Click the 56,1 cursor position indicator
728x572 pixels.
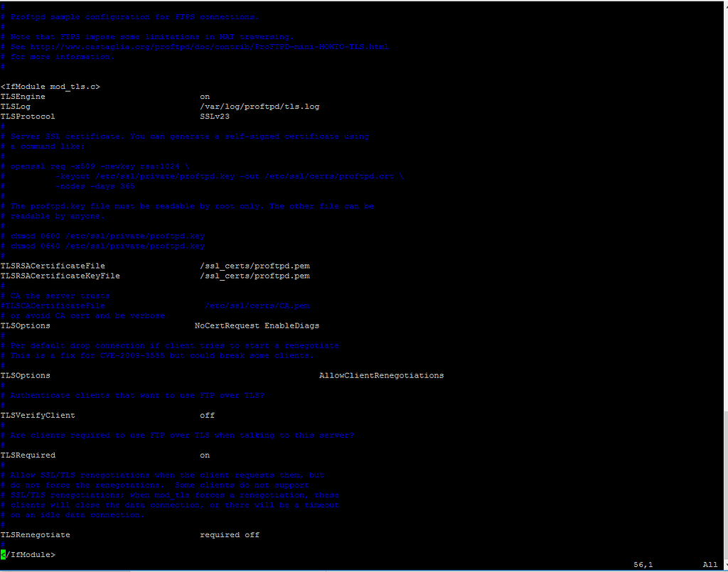(642, 563)
